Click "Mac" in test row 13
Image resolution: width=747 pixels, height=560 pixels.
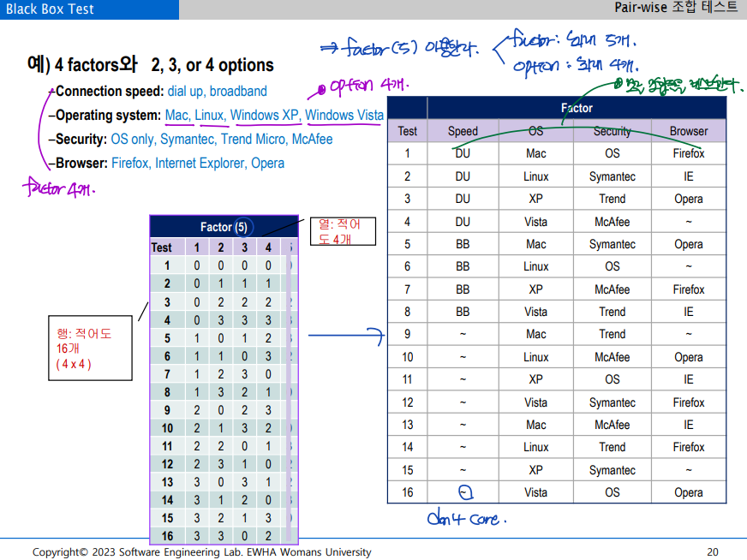[x=536, y=425]
